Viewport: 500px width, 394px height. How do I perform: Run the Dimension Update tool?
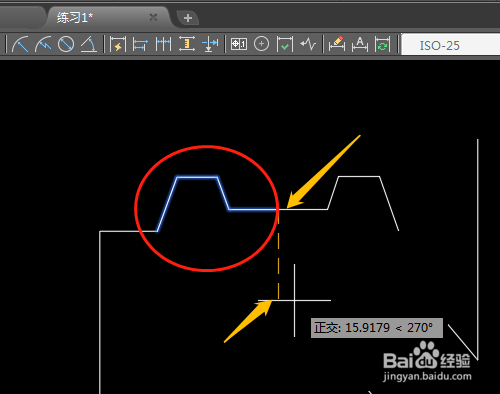pyautogui.click(x=382, y=44)
